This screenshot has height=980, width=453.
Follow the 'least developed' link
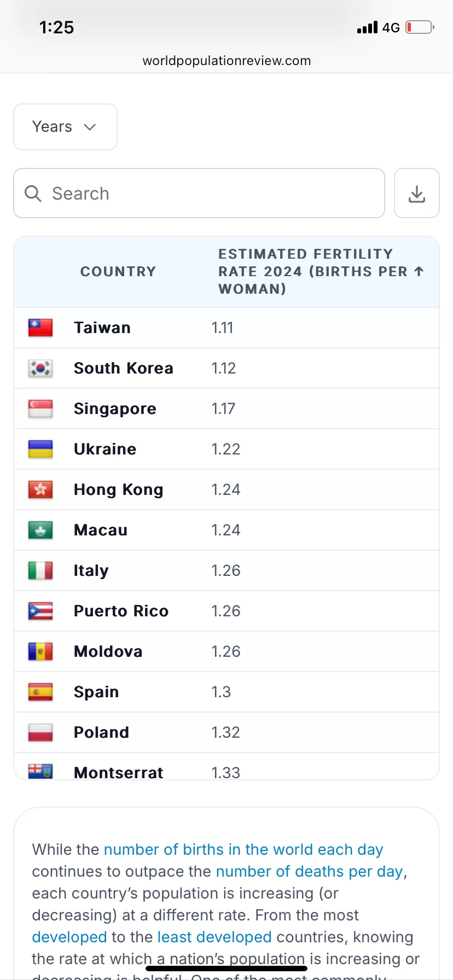tap(214, 937)
